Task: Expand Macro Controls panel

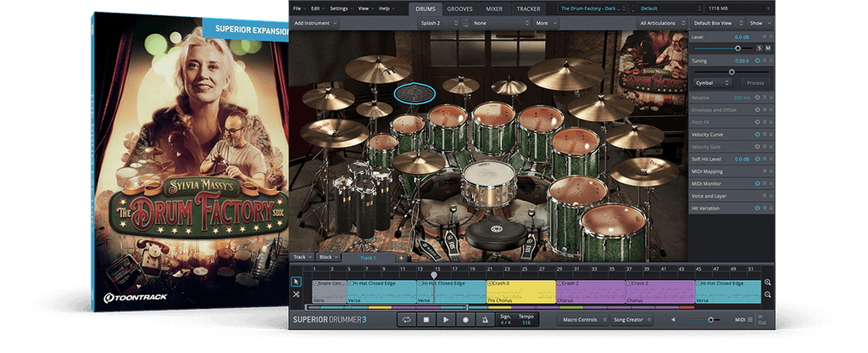Action: click(581, 320)
